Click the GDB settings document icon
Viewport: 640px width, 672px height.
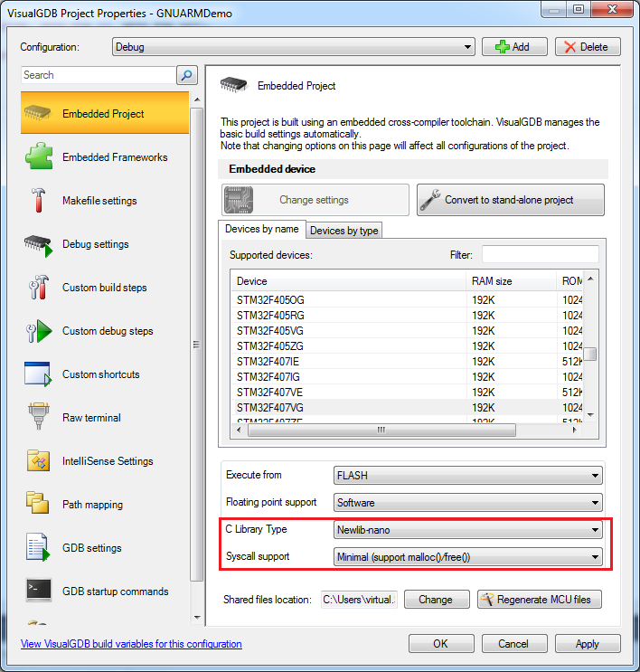tap(38, 547)
